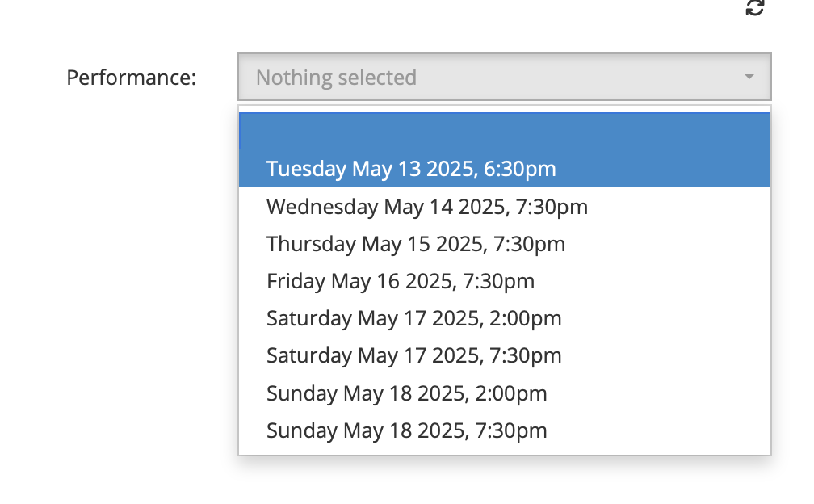Screen dimensions: 814x504
Task: Select Sunday May 18 2025, 2:00pm
Action: tap(406, 393)
